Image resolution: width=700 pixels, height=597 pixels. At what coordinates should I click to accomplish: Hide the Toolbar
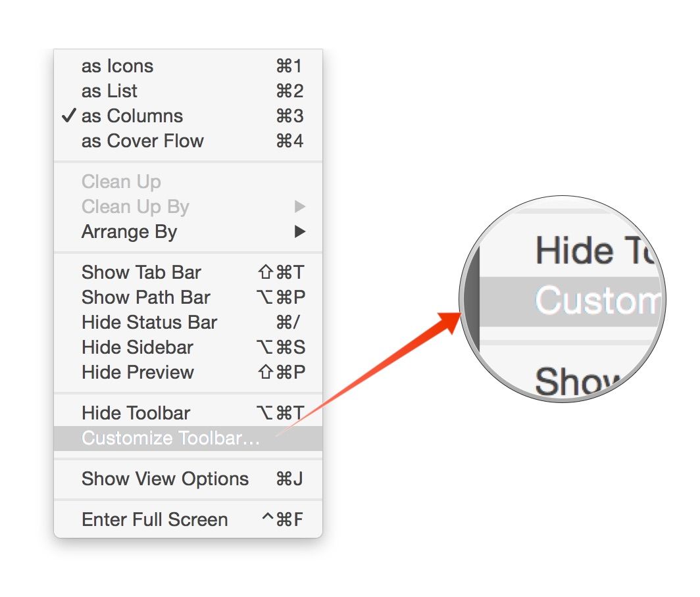[x=135, y=413]
